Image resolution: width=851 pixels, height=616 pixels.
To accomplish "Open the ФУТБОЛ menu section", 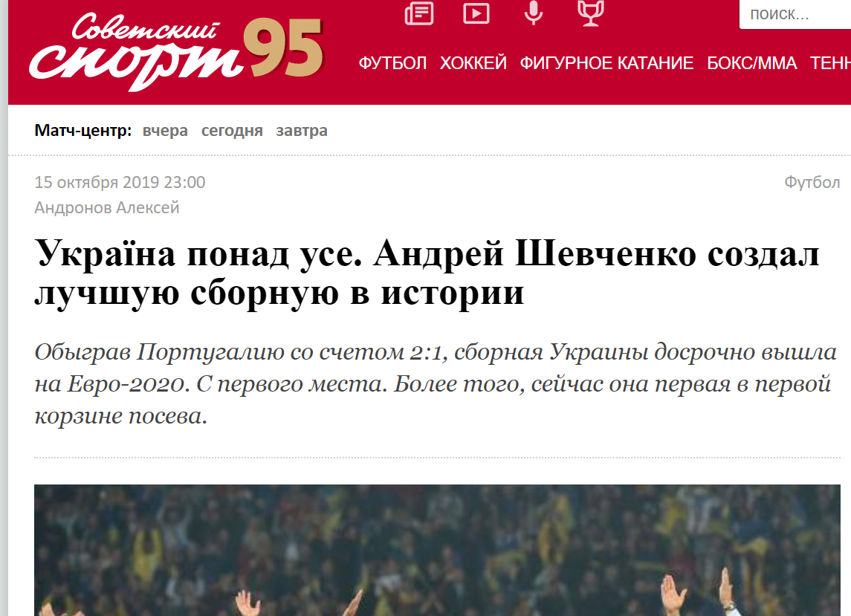I will point(392,63).
